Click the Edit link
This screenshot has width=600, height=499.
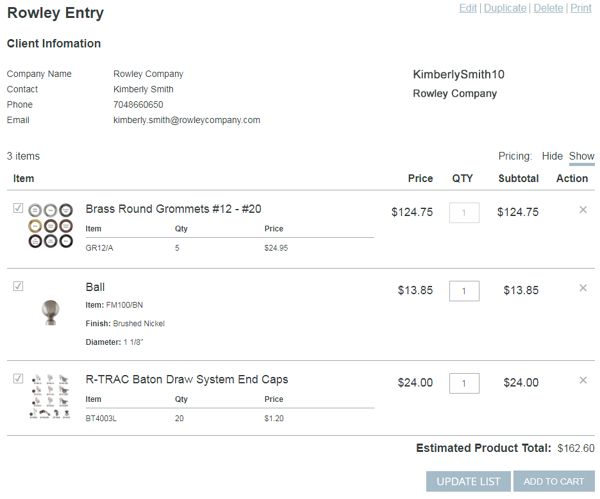coord(468,8)
